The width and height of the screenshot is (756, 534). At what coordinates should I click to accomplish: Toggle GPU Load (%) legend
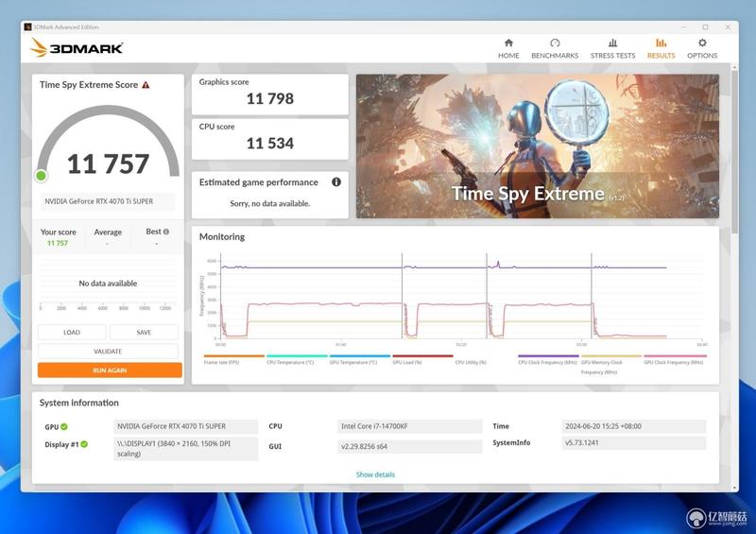click(422, 359)
